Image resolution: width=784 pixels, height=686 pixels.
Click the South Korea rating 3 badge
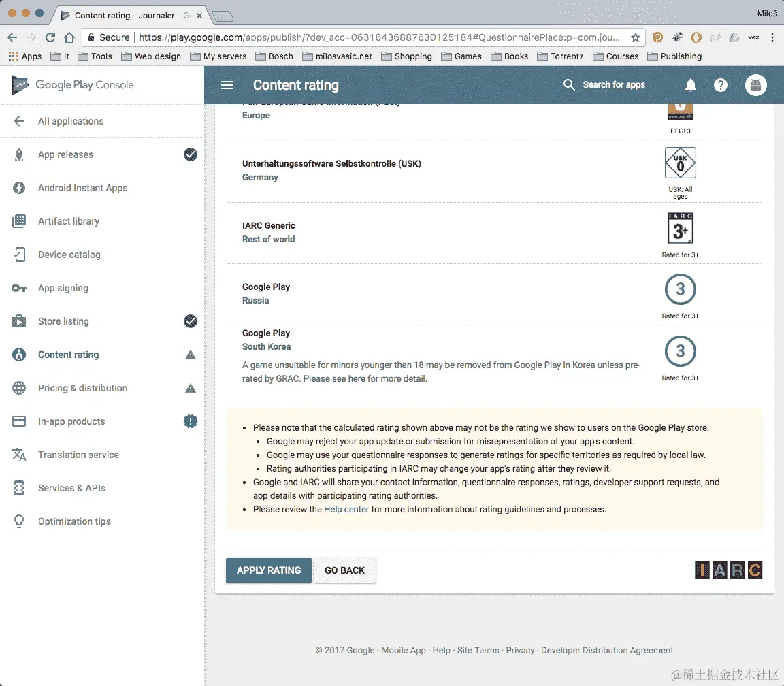[681, 351]
